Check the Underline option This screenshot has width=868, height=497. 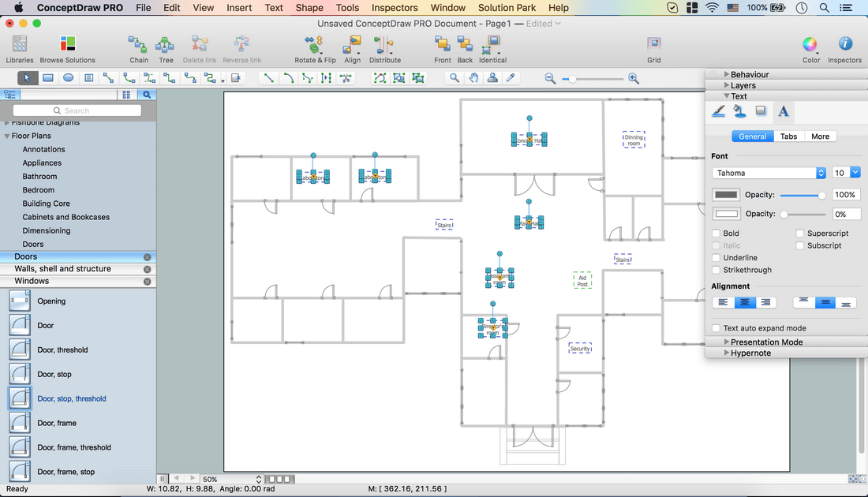(716, 258)
